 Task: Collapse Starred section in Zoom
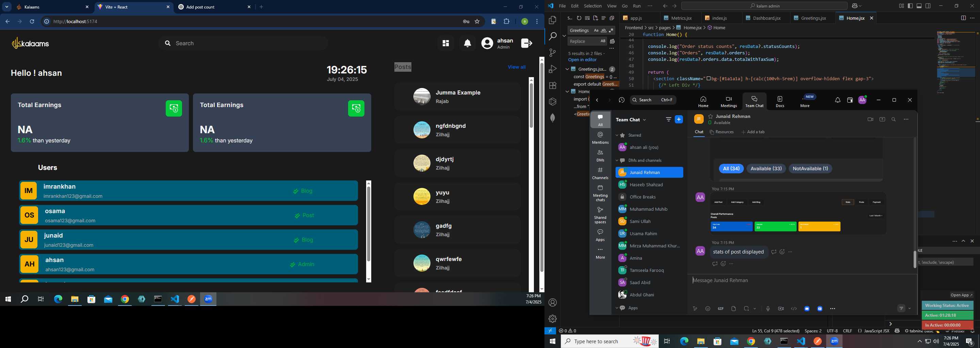click(617, 135)
